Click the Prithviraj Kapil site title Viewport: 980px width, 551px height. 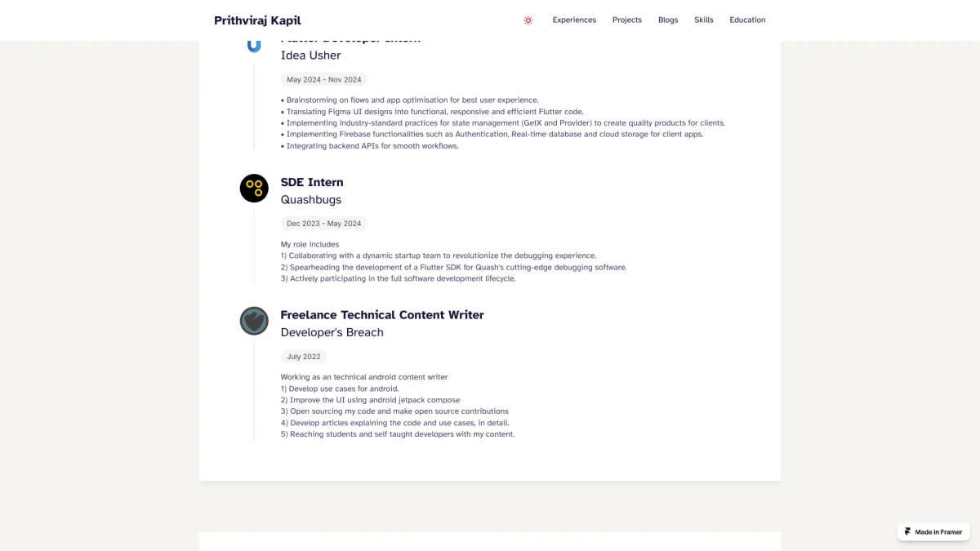click(257, 20)
